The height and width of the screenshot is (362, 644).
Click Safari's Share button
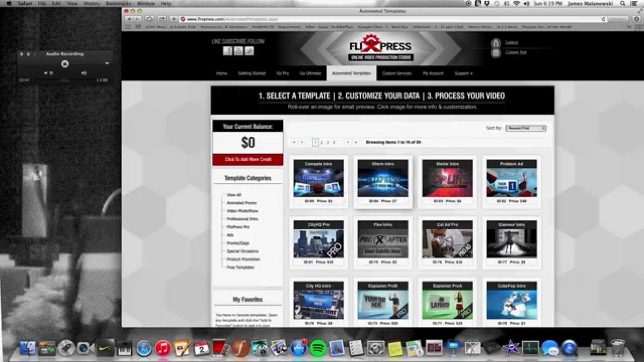tap(161, 19)
